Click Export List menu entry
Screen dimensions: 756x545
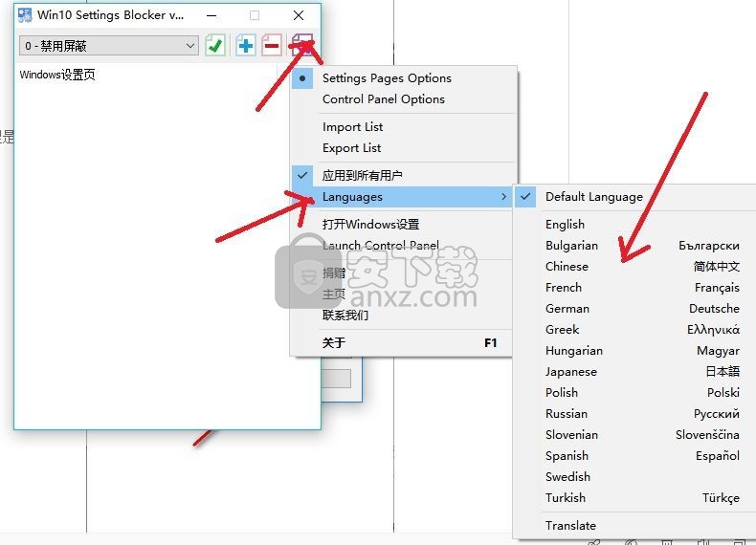click(x=403, y=148)
